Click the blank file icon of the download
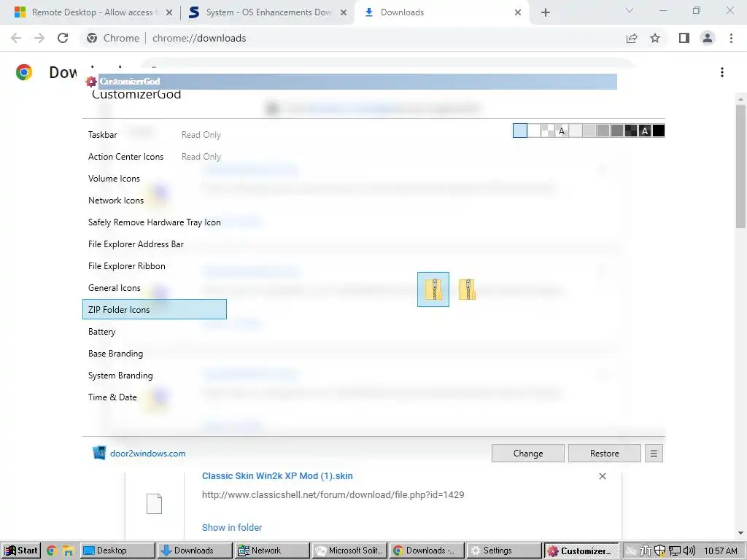747x560 pixels. point(154,504)
